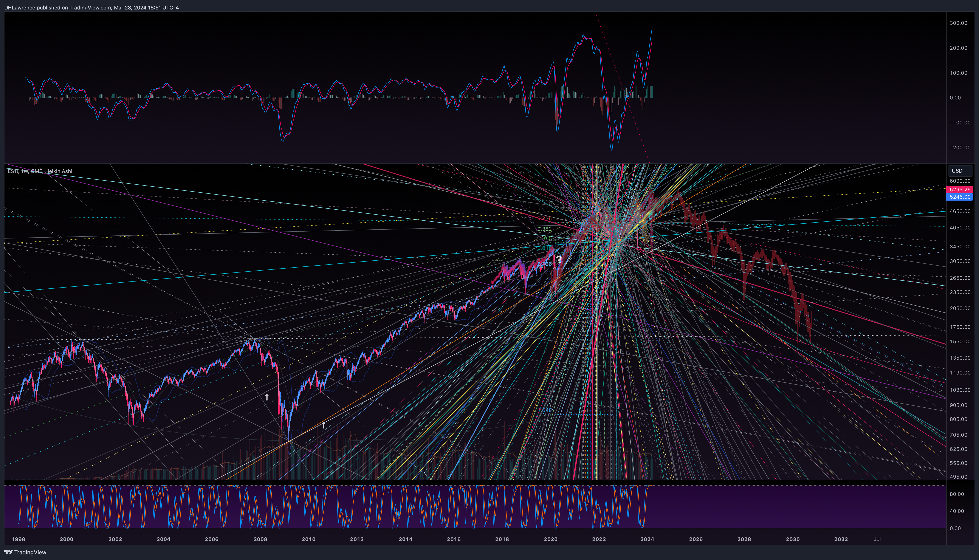This screenshot has height=560, width=979.
Task: Click the 2002 label on time axis
Action: pos(115,539)
